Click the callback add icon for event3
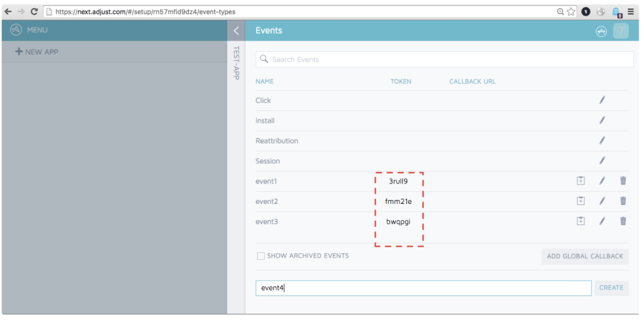 point(581,221)
